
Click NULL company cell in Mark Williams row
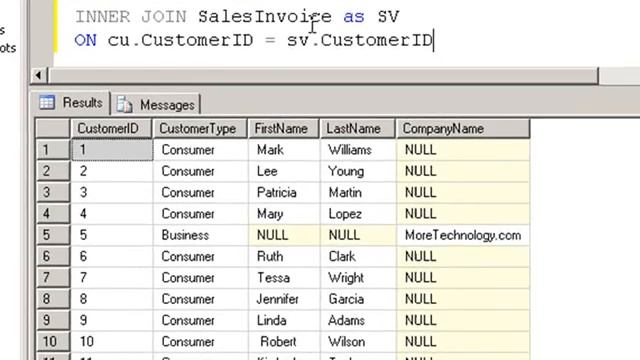tap(463, 150)
